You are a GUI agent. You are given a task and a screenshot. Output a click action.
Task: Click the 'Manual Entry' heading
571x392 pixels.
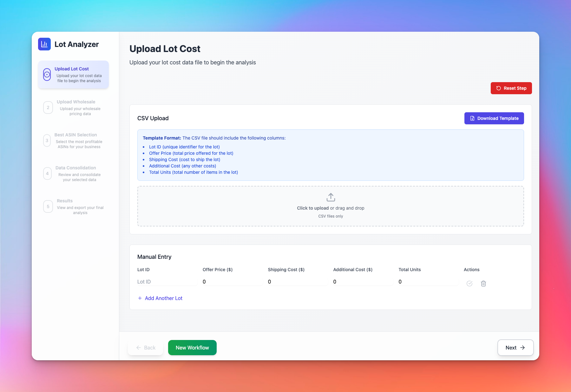tap(154, 257)
